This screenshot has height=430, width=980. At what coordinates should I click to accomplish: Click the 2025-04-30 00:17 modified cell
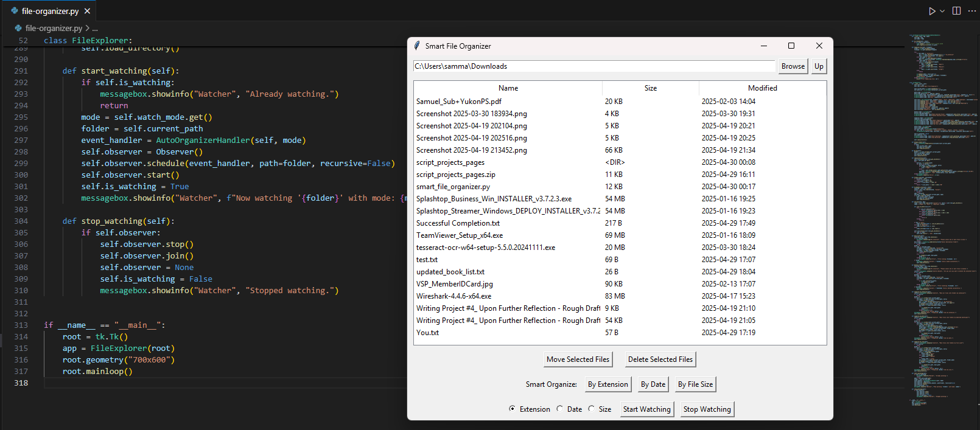(729, 187)
